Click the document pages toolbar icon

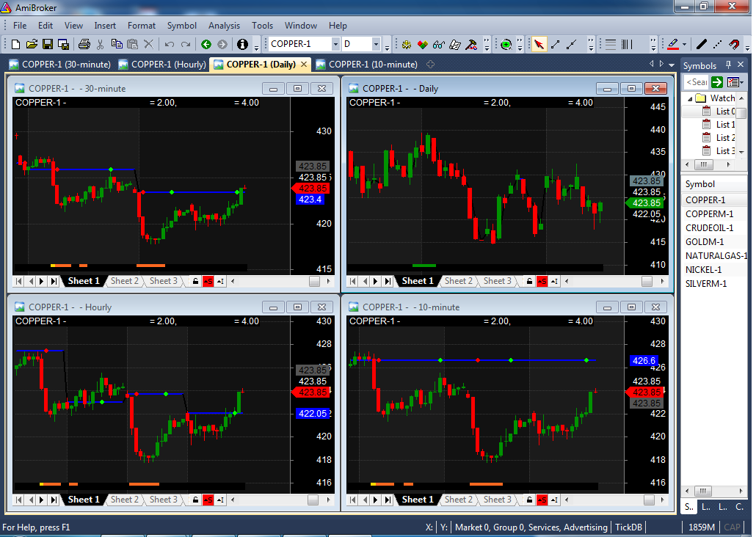tap(454, 44)
